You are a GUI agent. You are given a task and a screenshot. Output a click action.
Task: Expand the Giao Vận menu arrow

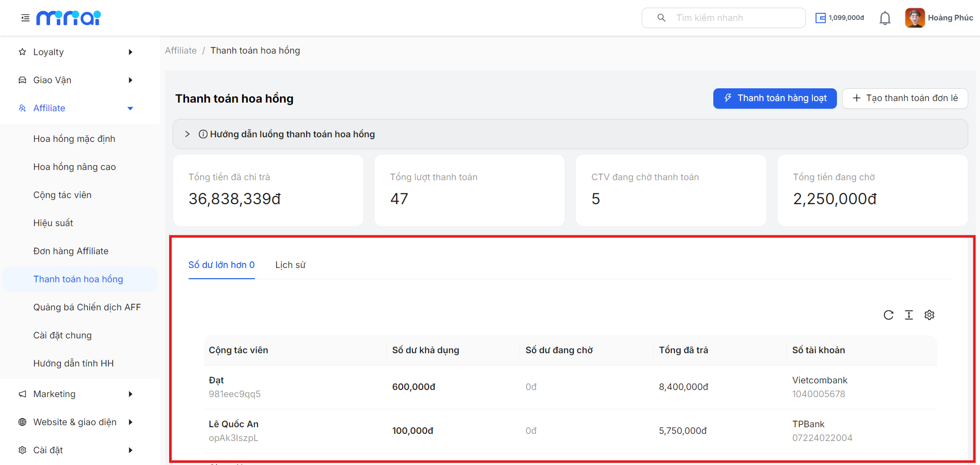pos(130,80)
